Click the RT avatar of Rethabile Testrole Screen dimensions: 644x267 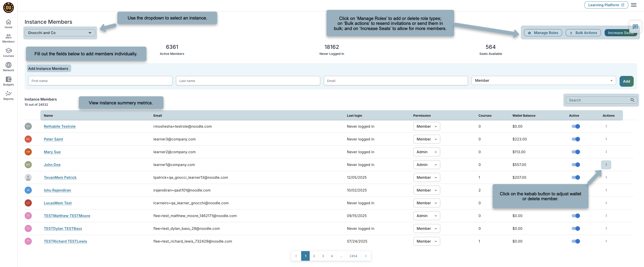[x=28, y=126]
